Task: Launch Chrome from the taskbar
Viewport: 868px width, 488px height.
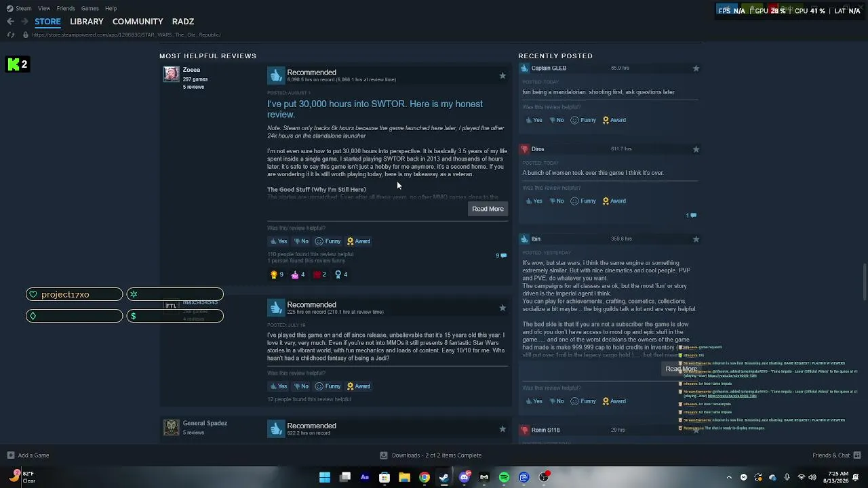Action: (425, 477)
